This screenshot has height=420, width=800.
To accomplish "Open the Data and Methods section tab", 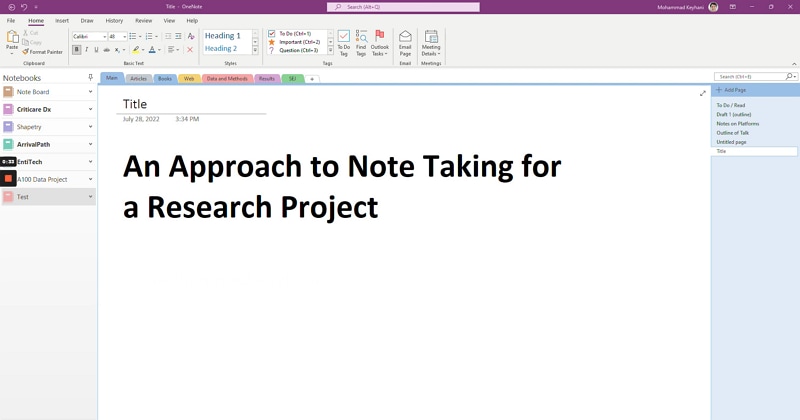I will point(227,79).
